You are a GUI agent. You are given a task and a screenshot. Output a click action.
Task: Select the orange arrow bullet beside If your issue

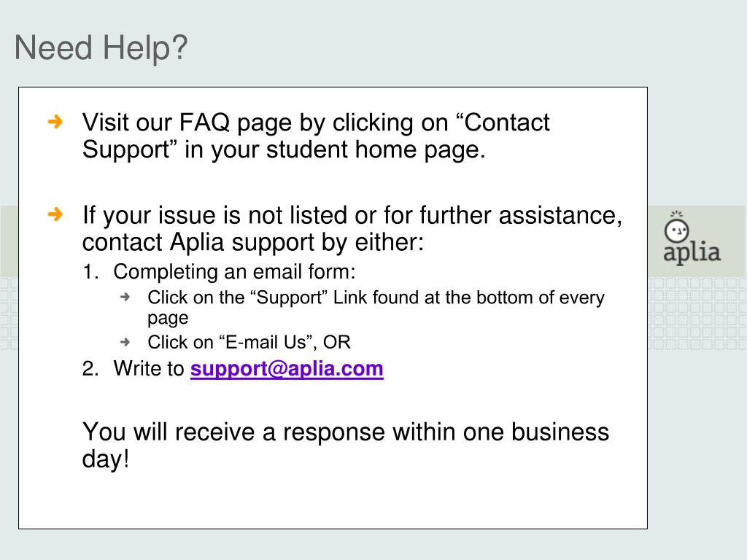(x=55, y=214)
